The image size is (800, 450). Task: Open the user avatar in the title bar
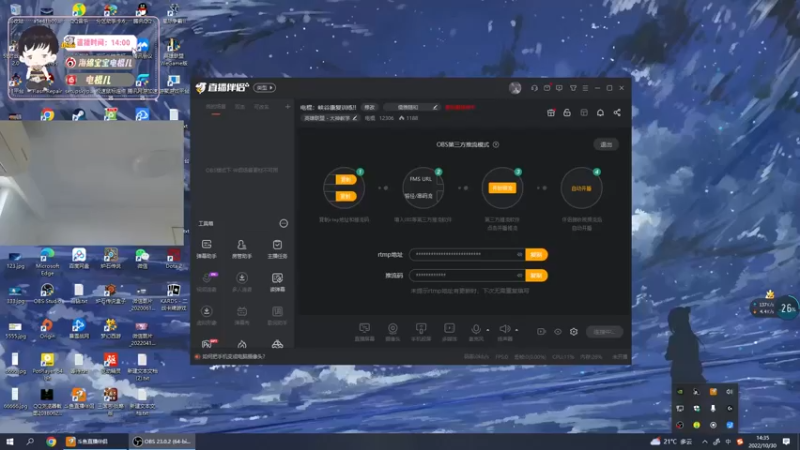click(x=515, y=88)
